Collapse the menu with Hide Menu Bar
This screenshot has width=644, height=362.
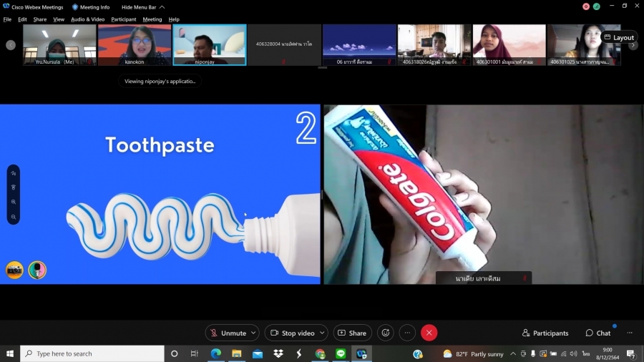pyautogui.click(x=142, y=7)
